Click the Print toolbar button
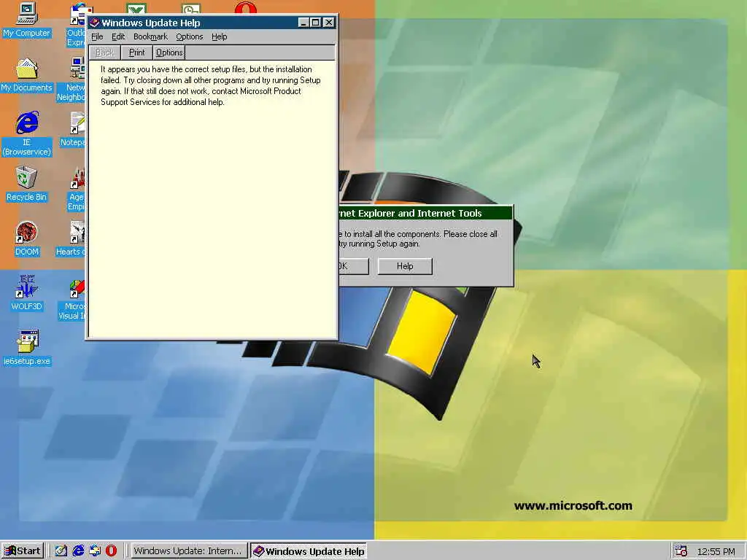 tap(136, 52)
